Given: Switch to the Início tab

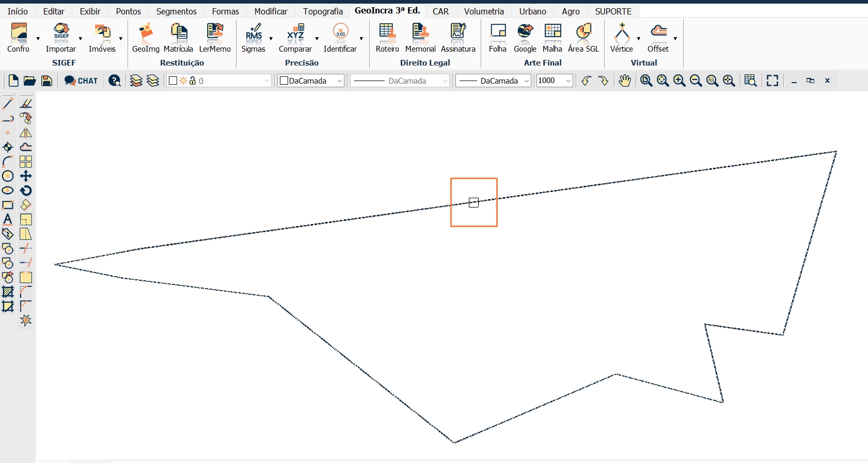Looking at the screenshot, I should 18,11.
